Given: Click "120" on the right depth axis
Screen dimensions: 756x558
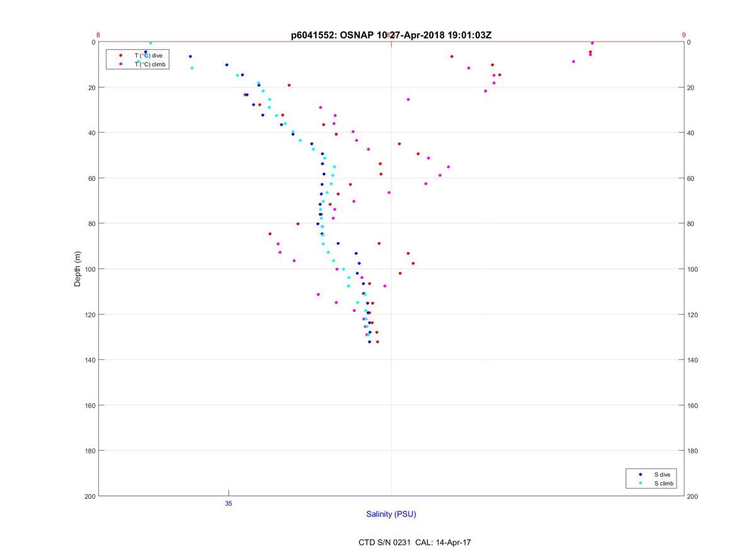Looking at the screenshot, I should [693, 315].
